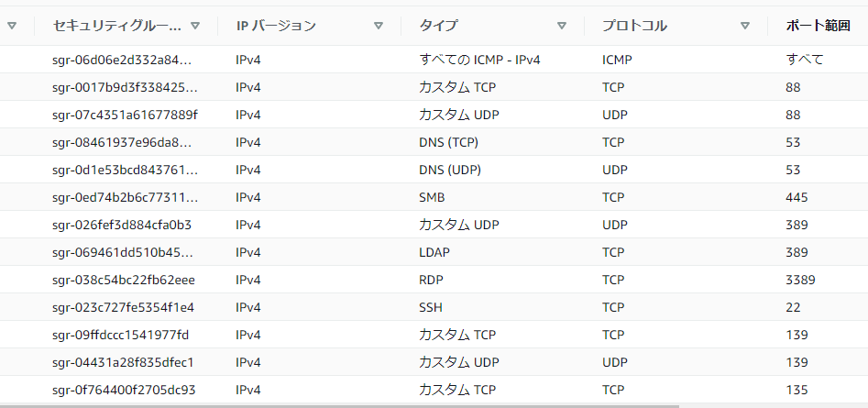Click sort triangle next to プロトコル header

tap(745, 26)
